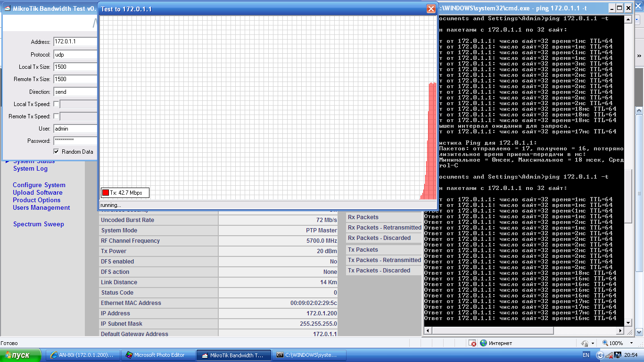
Task: Click the red Tx legend color swatch
Action: (x=105, y=192)
